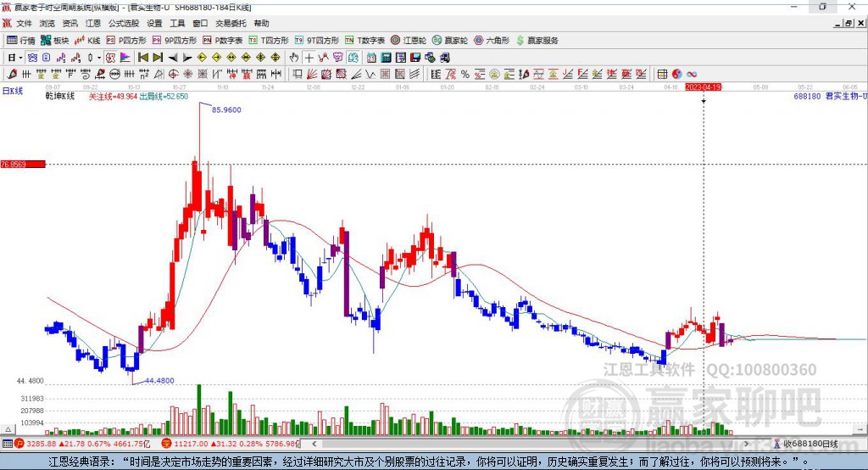Click the calendar icon in toolbar

coord(371,58)
